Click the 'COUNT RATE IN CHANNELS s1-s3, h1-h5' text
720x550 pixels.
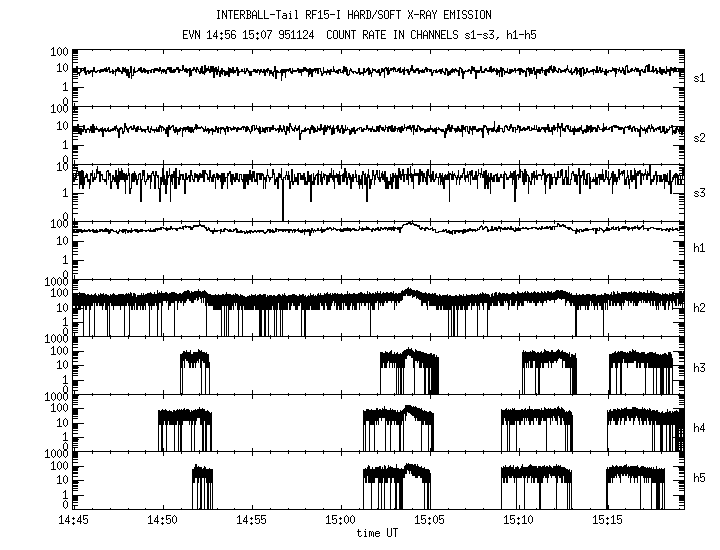[x=431, y=35]
